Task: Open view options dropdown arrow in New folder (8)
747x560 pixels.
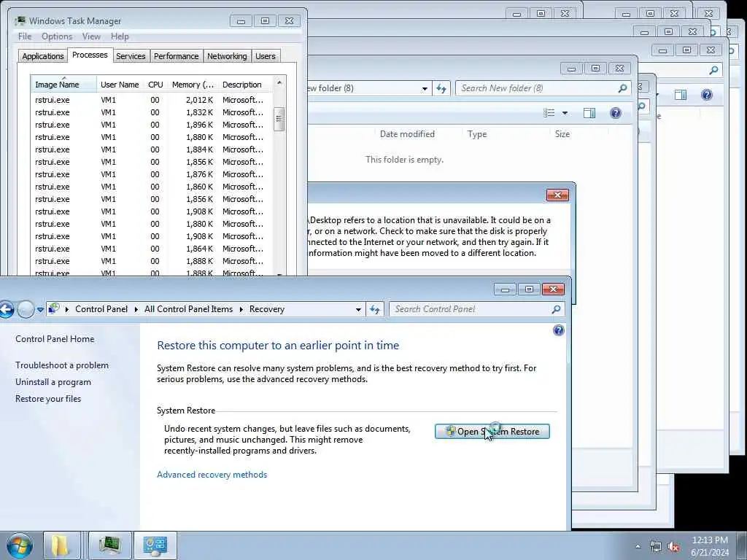Action: point(565,113)
